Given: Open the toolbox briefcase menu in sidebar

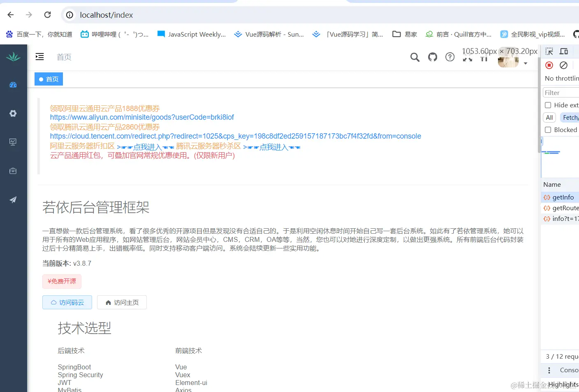Looking at the screenshot, I should 13,171.
